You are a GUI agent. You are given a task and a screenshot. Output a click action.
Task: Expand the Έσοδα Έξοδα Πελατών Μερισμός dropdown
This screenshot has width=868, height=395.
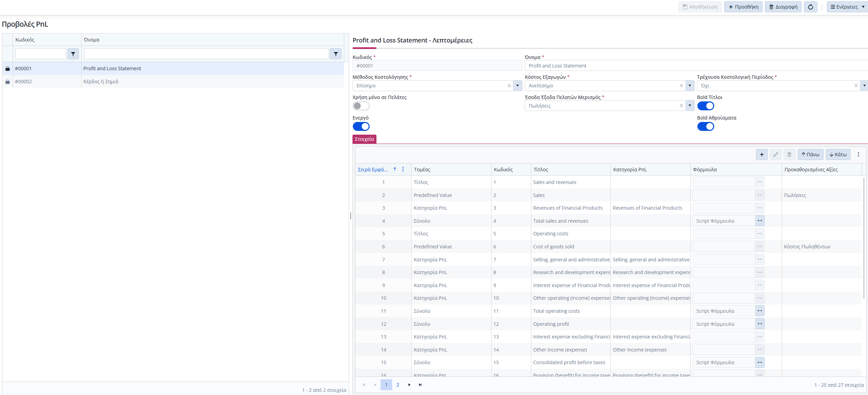pyautogui.click(x=690, y=106)
